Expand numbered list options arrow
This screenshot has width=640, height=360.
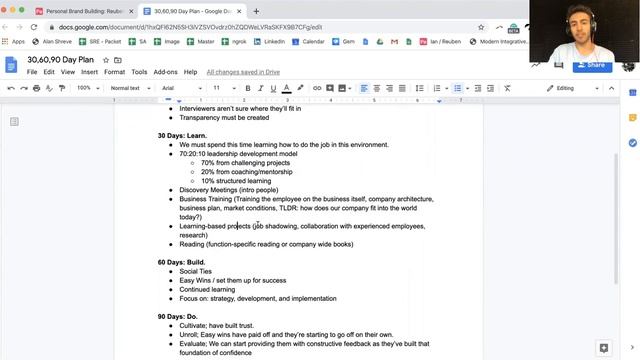pos(447,89)
